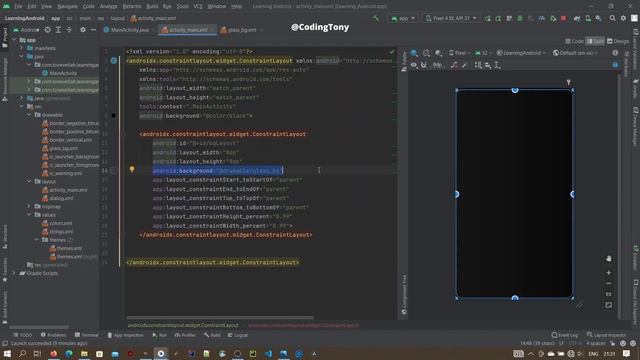Open the Pixel device preview dropdown
Screen dimensions: 640x360
click(459, 53)
